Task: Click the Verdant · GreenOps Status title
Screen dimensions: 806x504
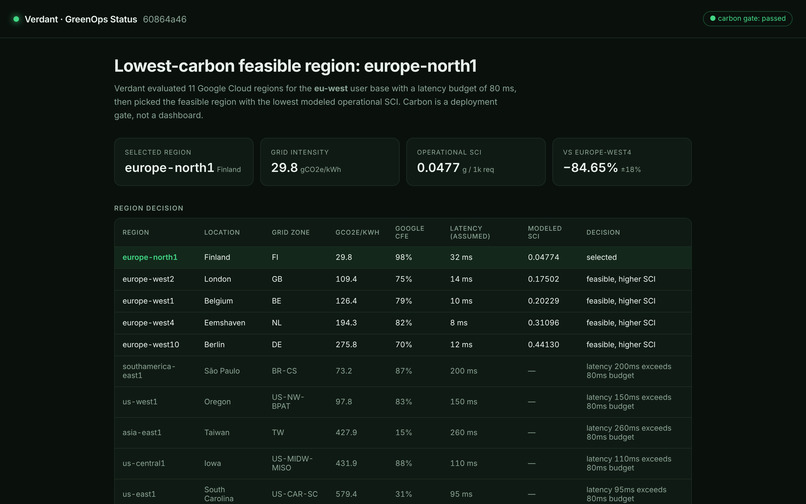Action: (x=81, y=19)
